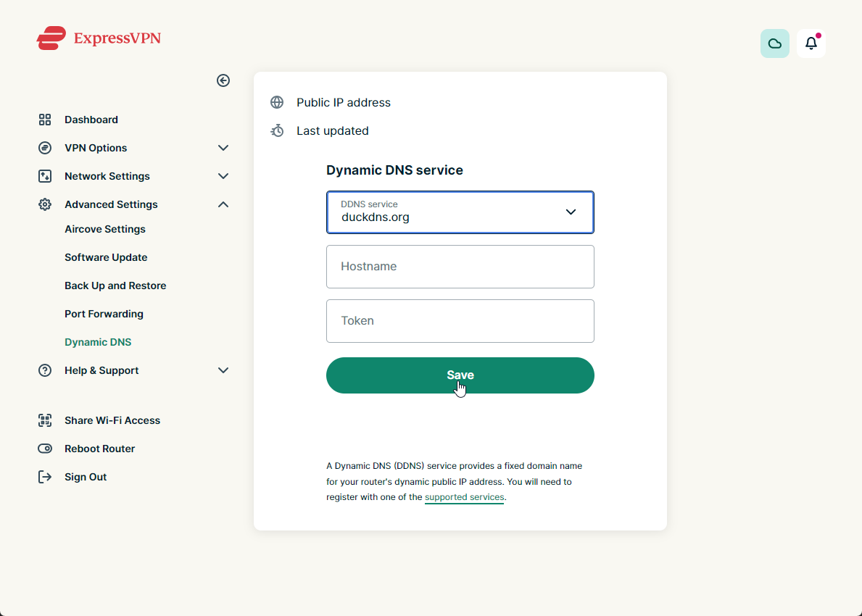The height and width of the screenshot is (616, 862).
Task: Expand the VPN Options chevron
Action: pyautogui.click(x=223, y=148)
